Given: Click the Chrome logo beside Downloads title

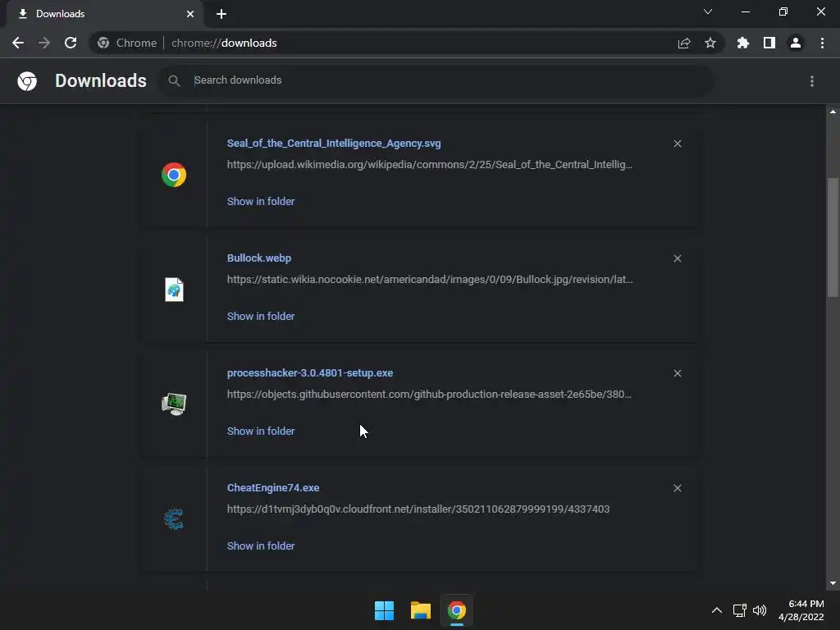Looking at the screenshot, I should tap(27, 81).
